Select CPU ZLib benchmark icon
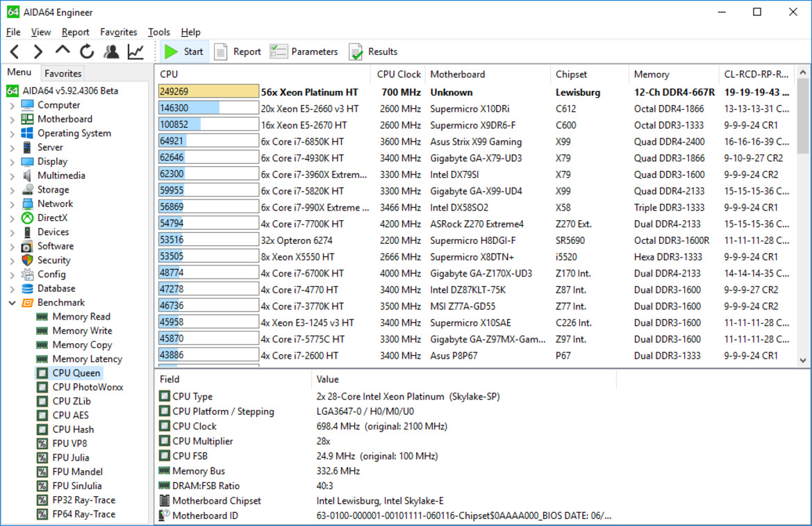Viewport: 812px width, 526px height. pyautogui.click(x=42, y=401)
